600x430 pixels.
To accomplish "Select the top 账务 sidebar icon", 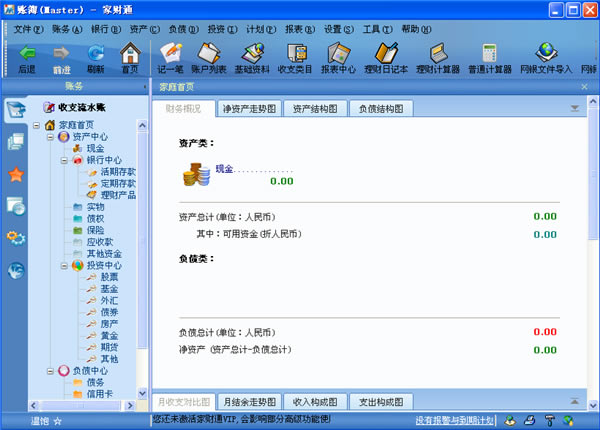I will click(16, 110).
